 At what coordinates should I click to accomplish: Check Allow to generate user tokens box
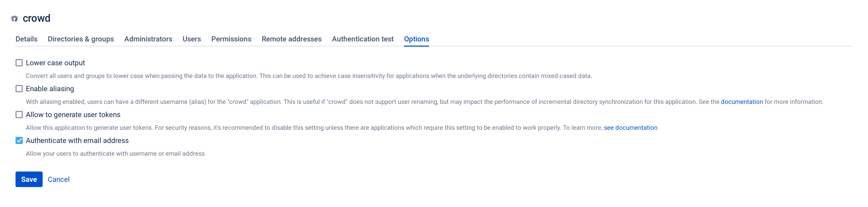[x=19, y=115]
